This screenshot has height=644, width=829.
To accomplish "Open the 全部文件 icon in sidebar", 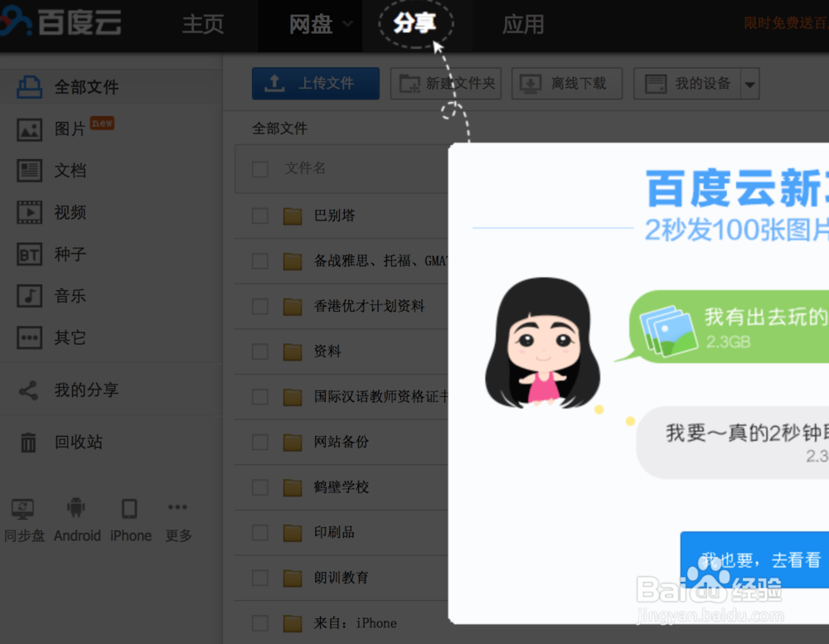I will (x=29, y=87).
